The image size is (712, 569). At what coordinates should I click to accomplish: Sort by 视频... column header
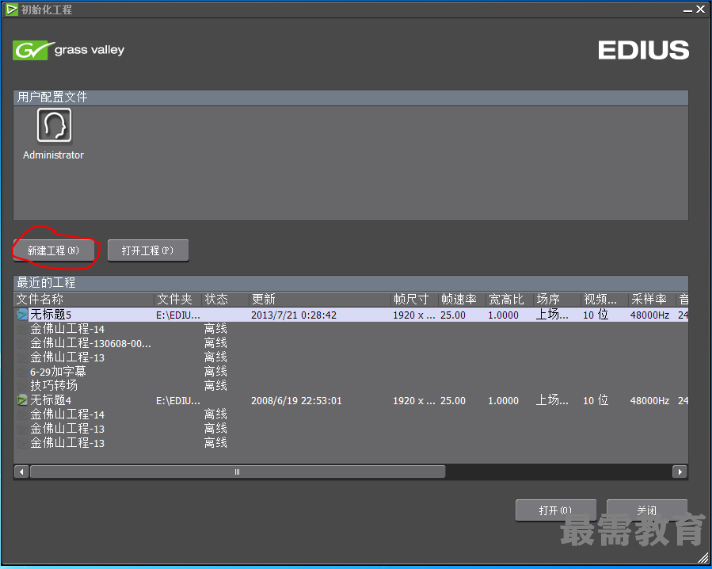605,299
